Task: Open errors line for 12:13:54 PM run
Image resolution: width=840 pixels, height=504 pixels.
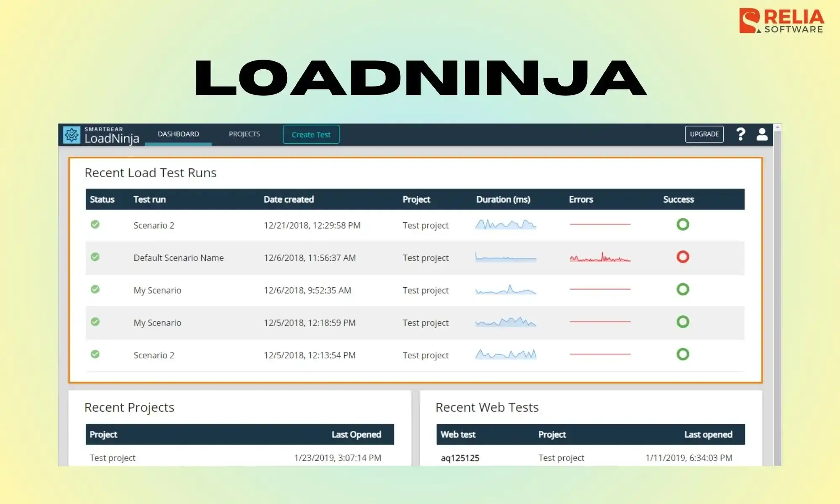Action: [600, 354]
